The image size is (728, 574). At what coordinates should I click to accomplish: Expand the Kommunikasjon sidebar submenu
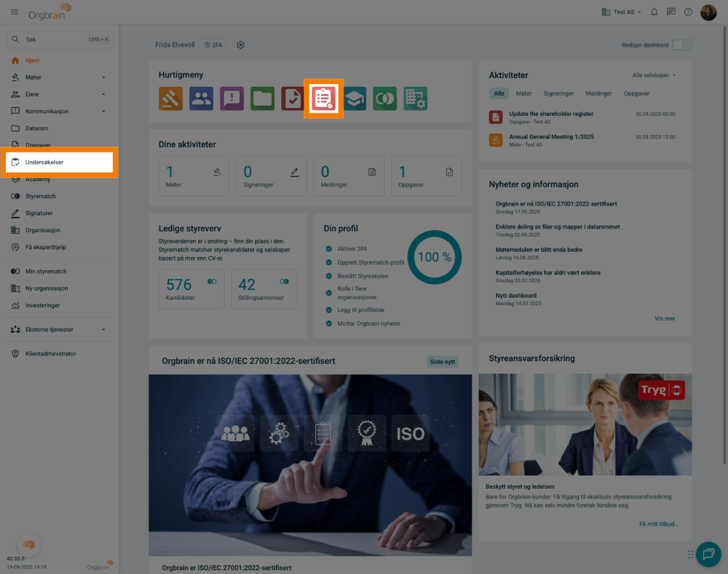[104, 112]
